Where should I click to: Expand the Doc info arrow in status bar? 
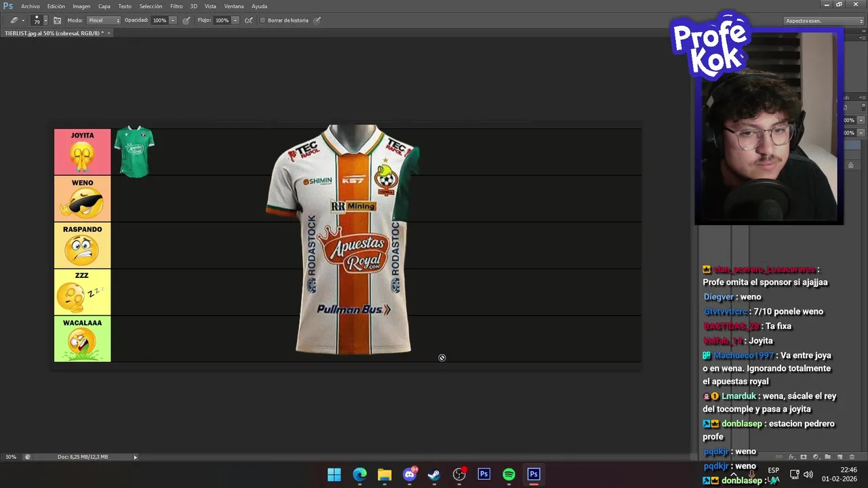coord(135,457)
